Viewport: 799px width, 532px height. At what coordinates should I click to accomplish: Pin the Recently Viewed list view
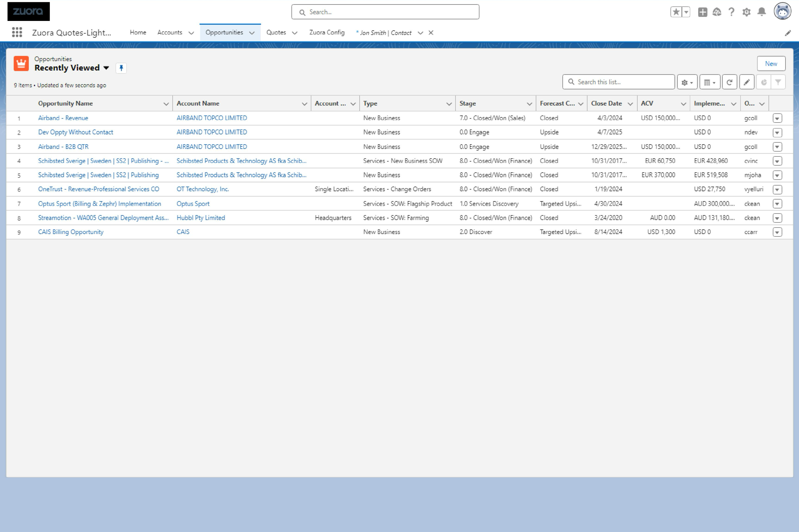tap(121, 68)
